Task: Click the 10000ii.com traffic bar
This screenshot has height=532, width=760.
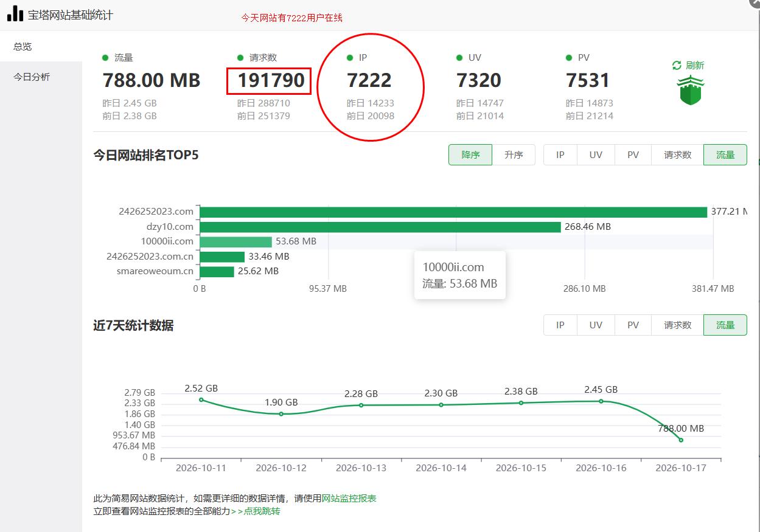Action: point(236,242)
